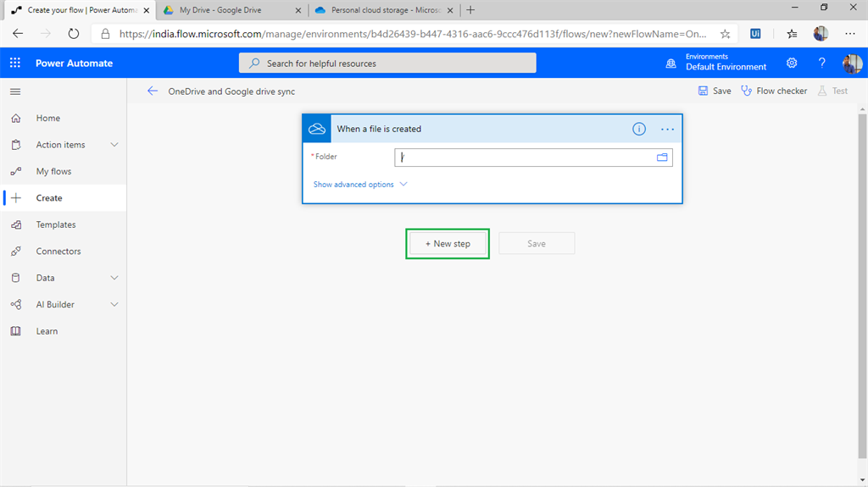Open Learn in the sidebar
The height and width of the screenshot is (487, 868).
click(x=47, y=331)
